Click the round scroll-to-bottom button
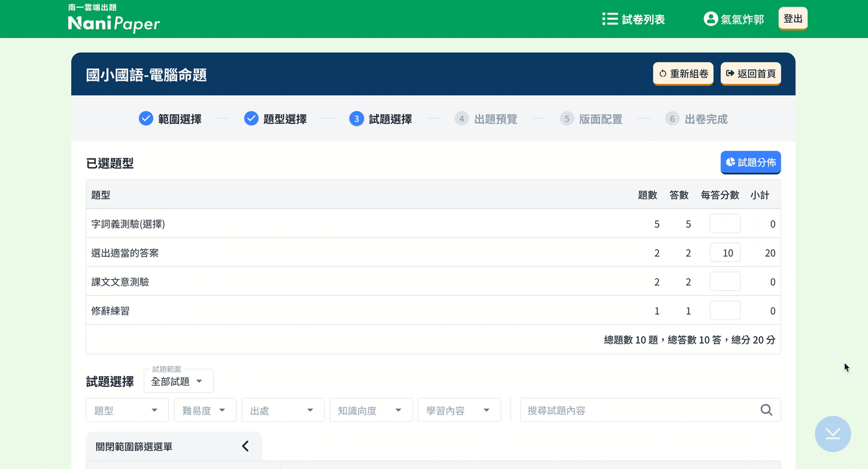The image size is (868, 469). pyautogui.click(x=833, y=434)
